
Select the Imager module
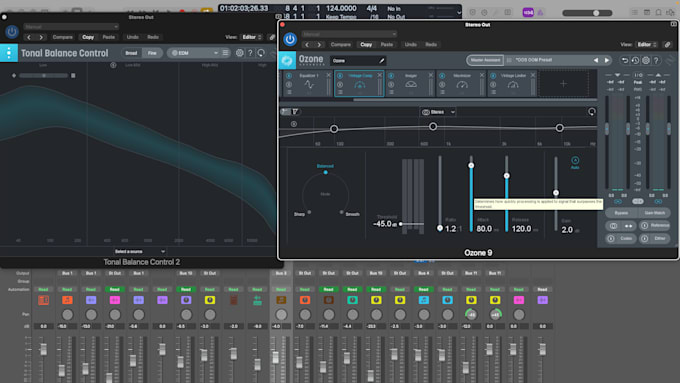411,84
